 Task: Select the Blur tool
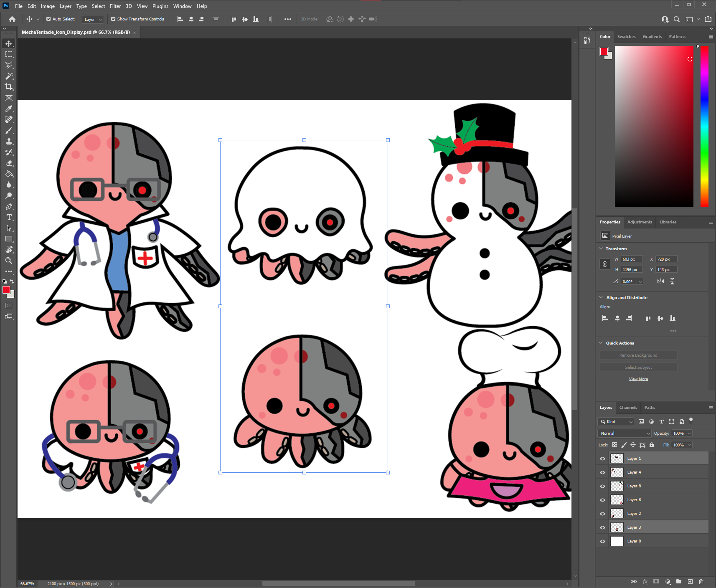(x=9, y=185)
